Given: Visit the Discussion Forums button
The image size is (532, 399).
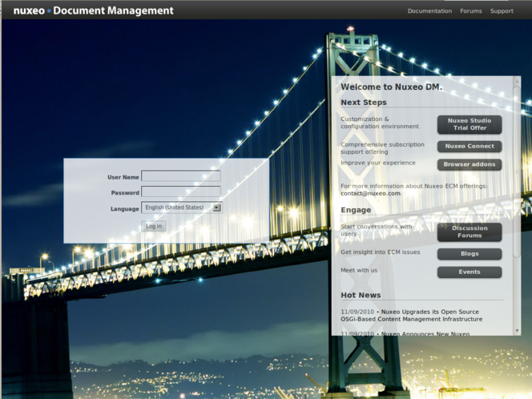Looking at the screenshot, I should pyautogui.click(x=470, y=232).
